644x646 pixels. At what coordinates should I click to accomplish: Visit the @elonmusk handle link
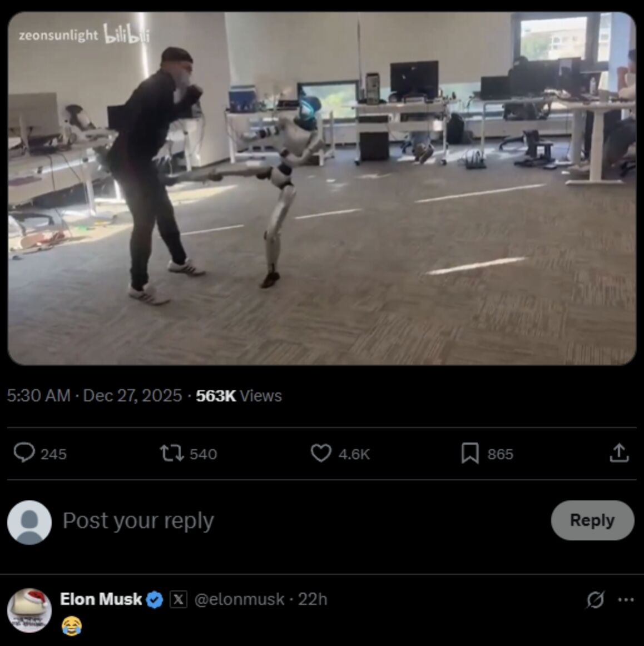point(239,599)
